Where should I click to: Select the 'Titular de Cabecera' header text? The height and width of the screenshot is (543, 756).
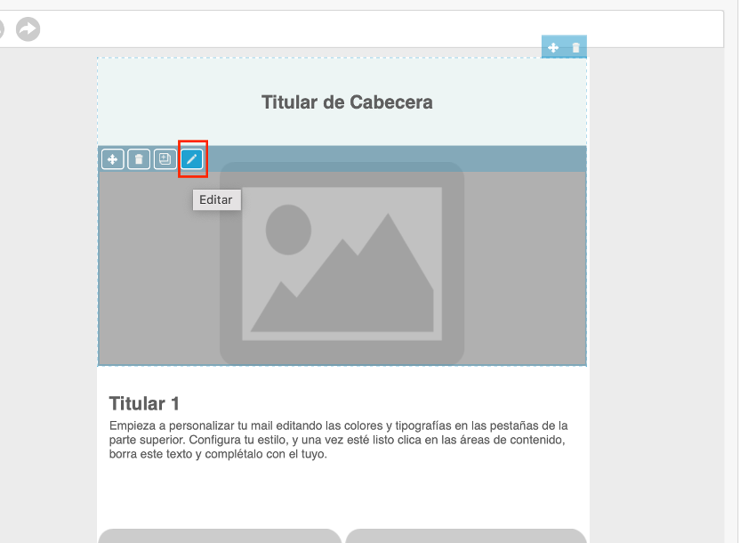tap(347, 102)
